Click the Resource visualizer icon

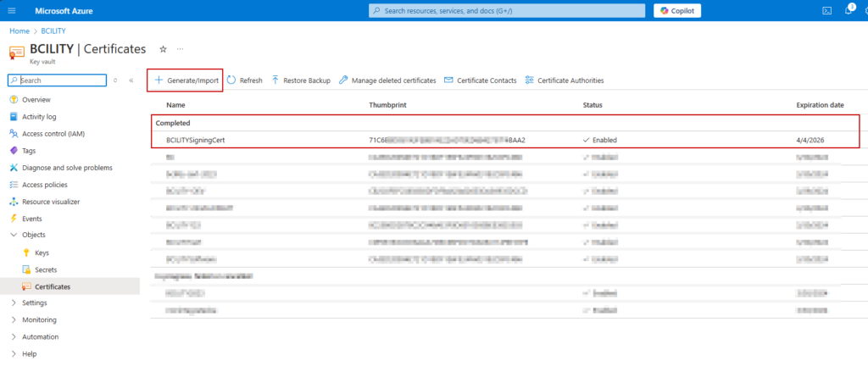(14, 202)
